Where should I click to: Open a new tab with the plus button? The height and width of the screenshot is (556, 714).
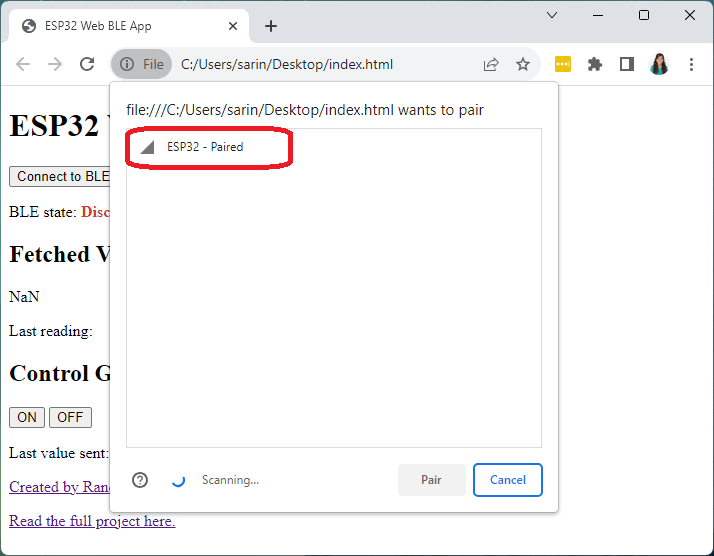[270, 26]
